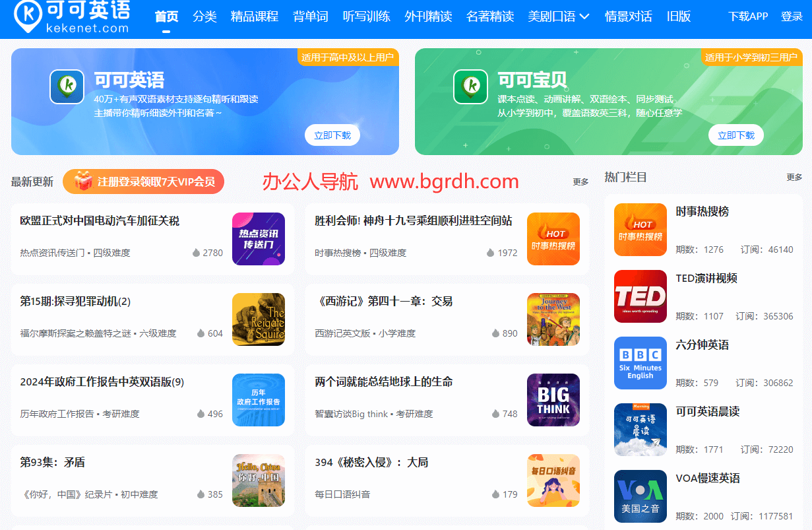
Task: Go to the 背单词 navigation tab
Action: pyautogui.click(x=311, y=17)
